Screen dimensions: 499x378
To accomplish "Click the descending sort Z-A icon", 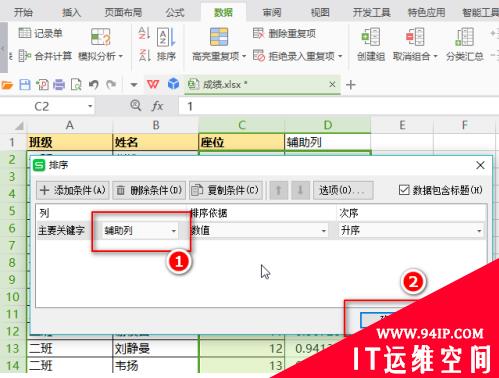I will (144, 55).
